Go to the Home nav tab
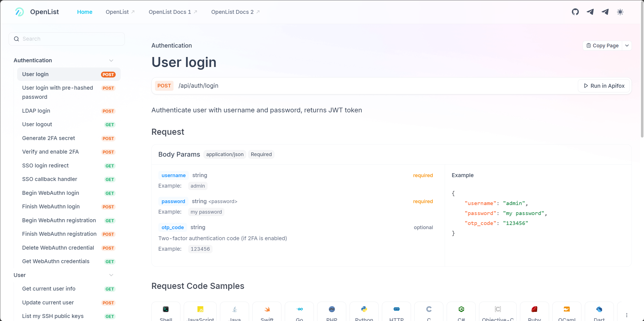 pos(85,12)
